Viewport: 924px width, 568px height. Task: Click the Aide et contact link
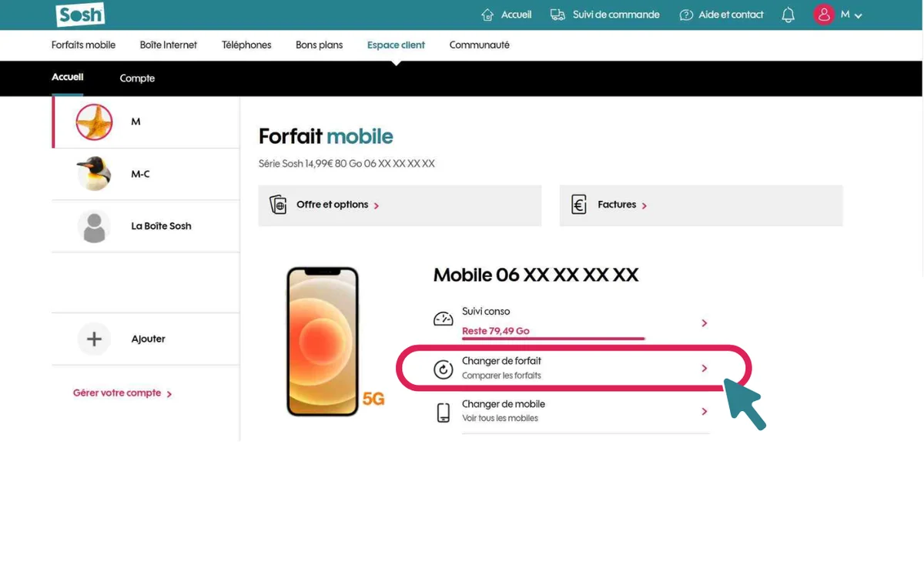click(x=731, y=15)
